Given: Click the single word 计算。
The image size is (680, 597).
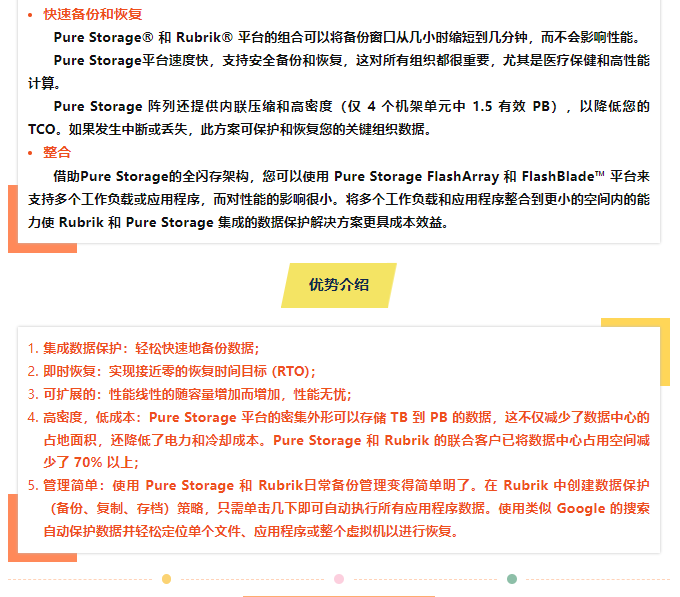Looking at the screenshot, I should [44, 83].
